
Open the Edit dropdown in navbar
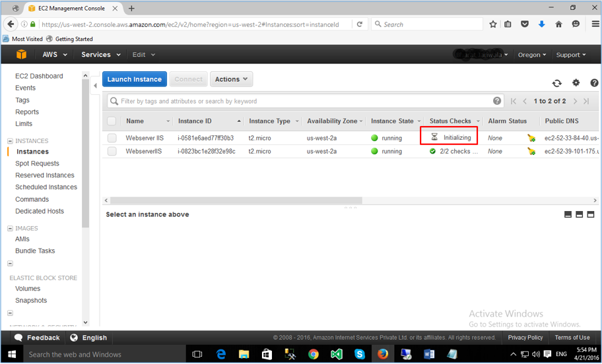pos(144,55)
